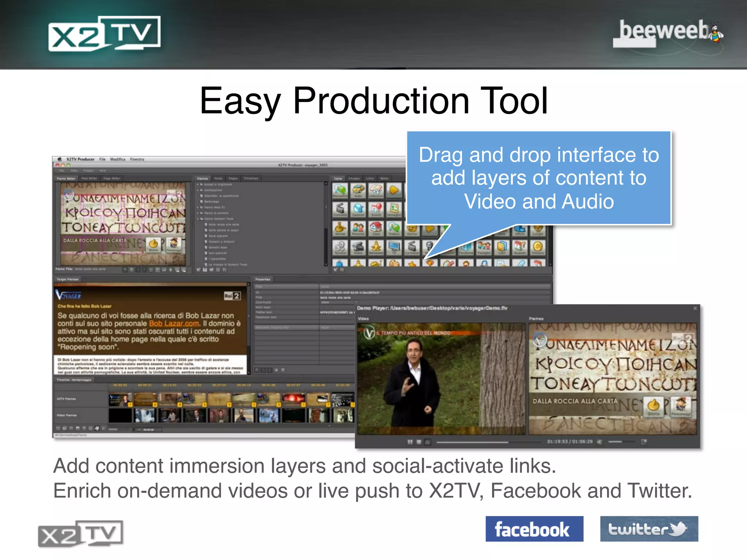Open the Pages tab

coord(233,178)
